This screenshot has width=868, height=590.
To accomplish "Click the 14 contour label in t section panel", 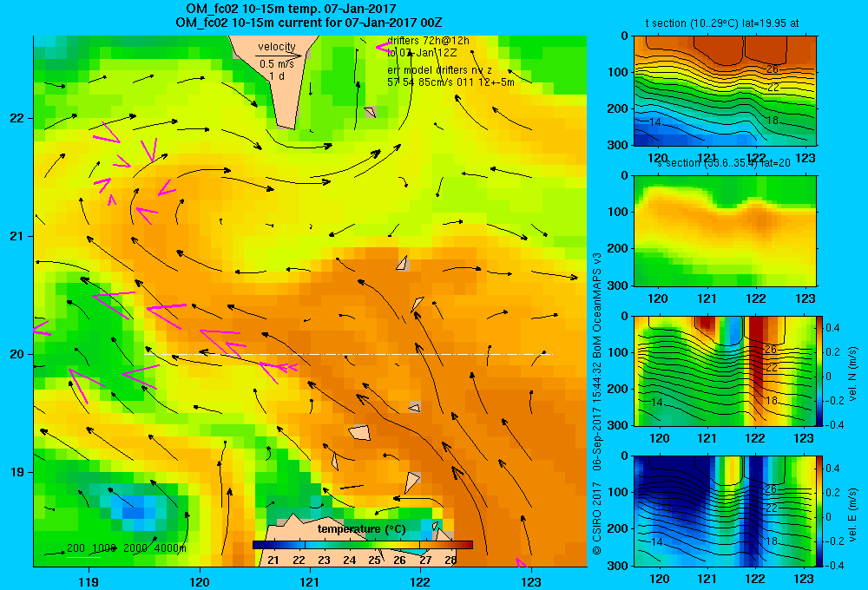I will [x=654, y=121].
